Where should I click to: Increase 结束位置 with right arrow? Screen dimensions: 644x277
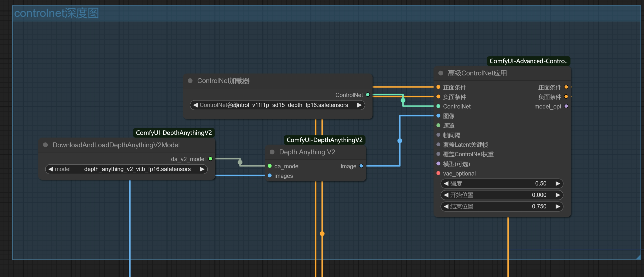(x=558, y=206)
